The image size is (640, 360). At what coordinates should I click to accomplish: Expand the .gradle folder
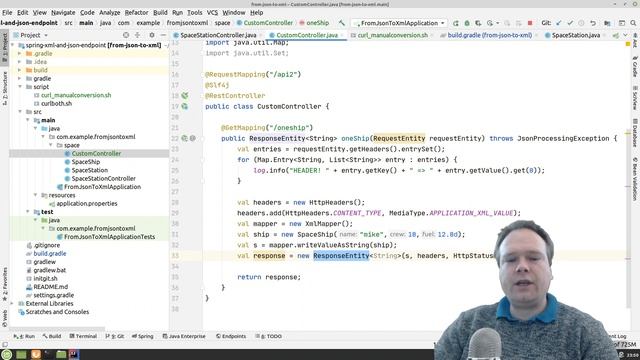(x=20, y=53)
